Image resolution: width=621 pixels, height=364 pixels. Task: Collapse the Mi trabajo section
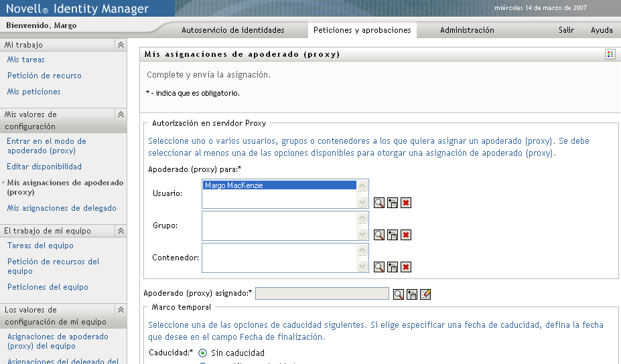click(121, 45)
